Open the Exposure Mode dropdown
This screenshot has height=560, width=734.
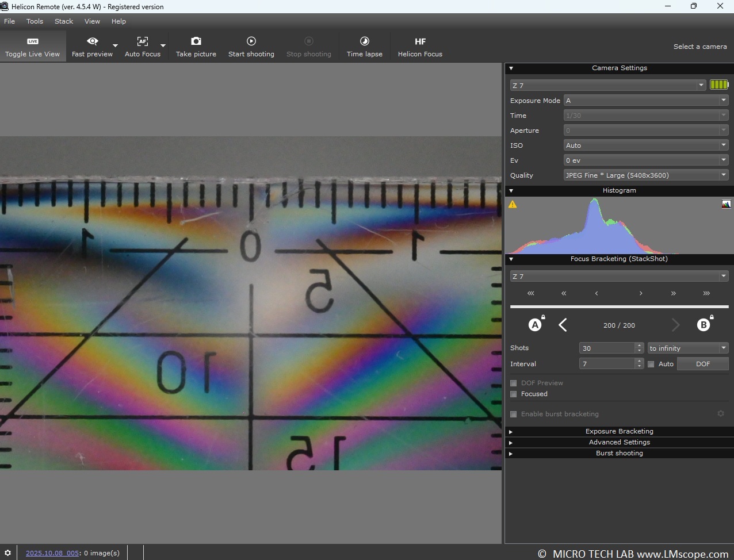pyautogui.click(x=645, y=101)
